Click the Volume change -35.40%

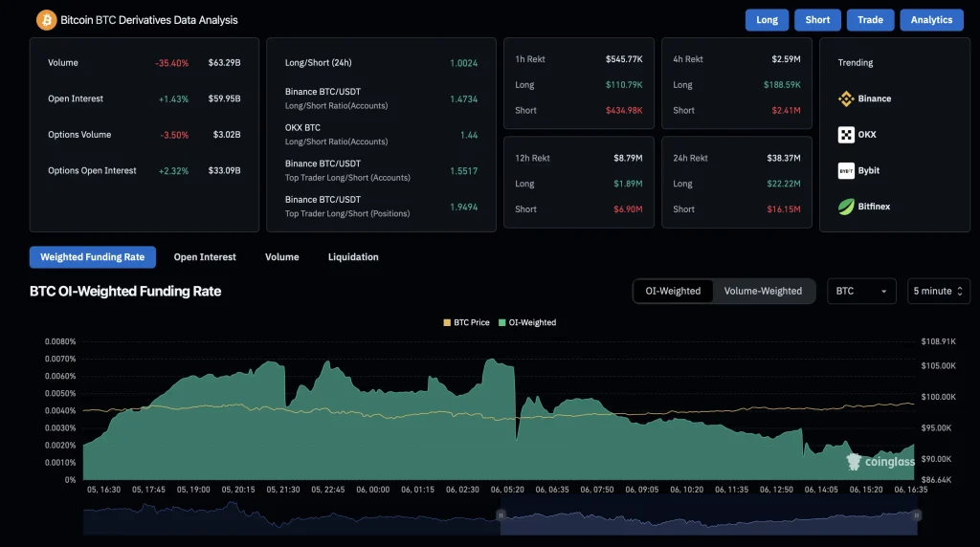click(172, 63)
